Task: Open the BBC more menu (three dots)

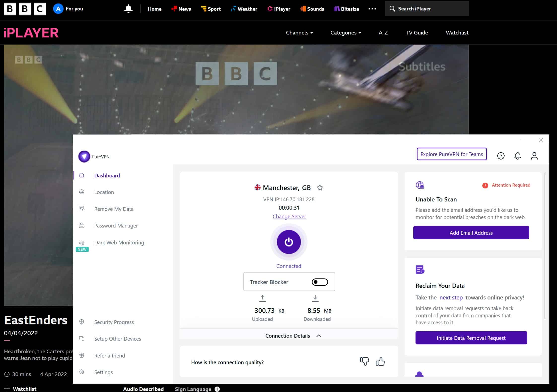Action: (372, 9)
